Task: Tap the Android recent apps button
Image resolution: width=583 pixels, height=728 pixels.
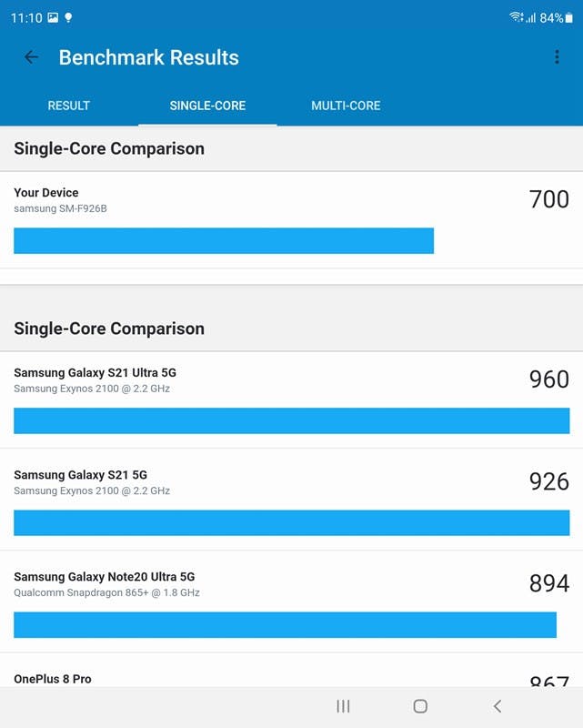Action: coord(343,706)
